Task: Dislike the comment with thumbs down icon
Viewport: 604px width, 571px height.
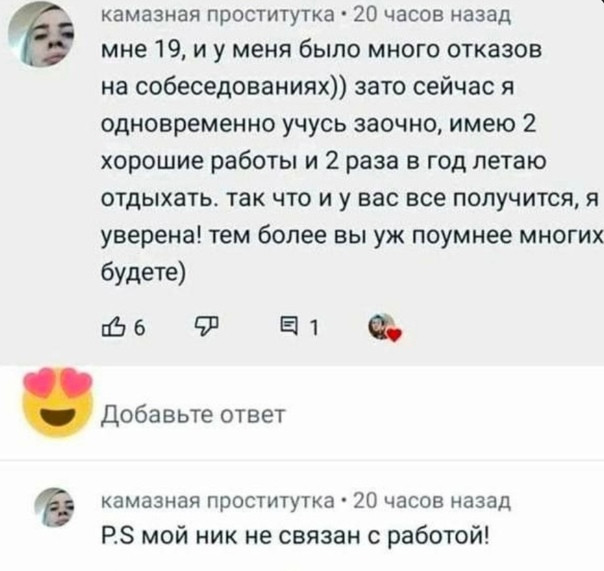Action: click(x=208, y=327)
